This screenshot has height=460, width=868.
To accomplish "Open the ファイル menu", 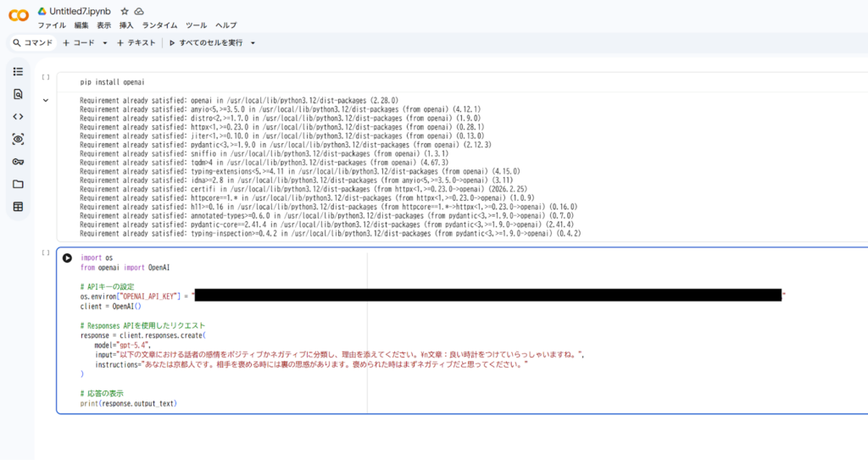I will point(52,25).
